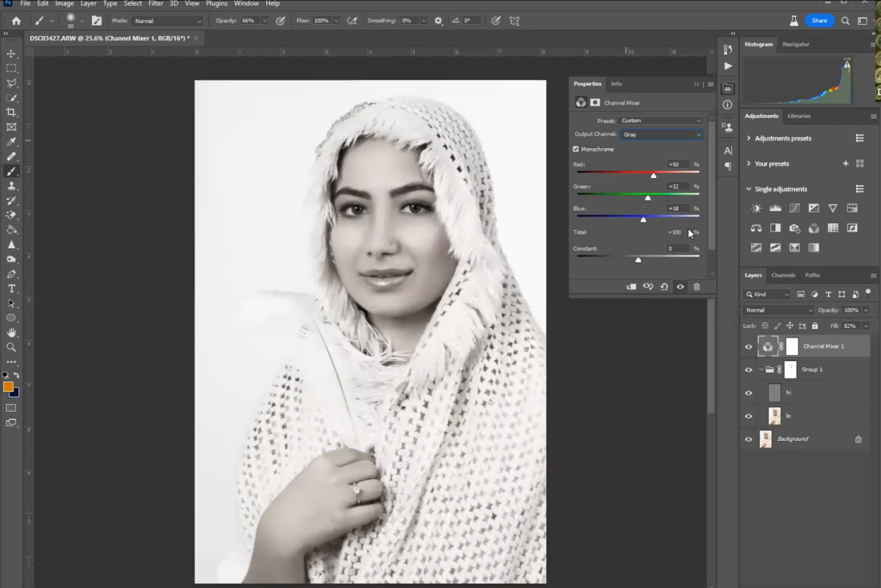
Task: Delete adjustment layer via trash icon
Action: point(697,287)
